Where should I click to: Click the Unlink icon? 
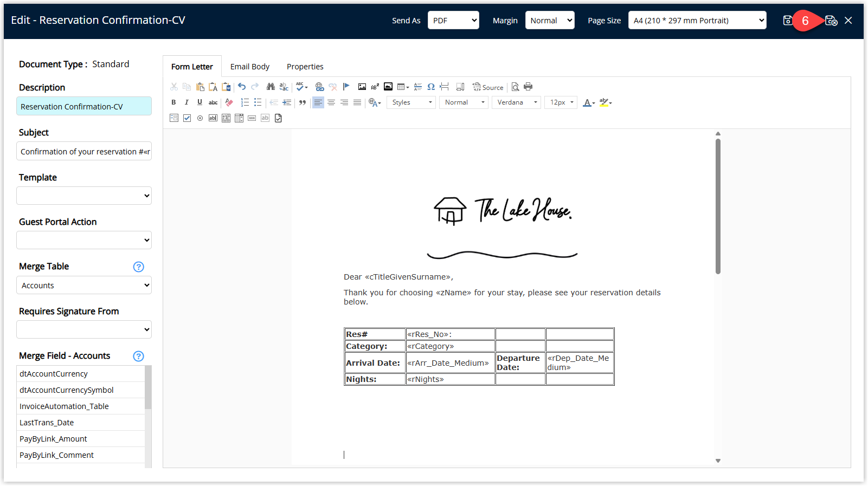tap(333, 87)
